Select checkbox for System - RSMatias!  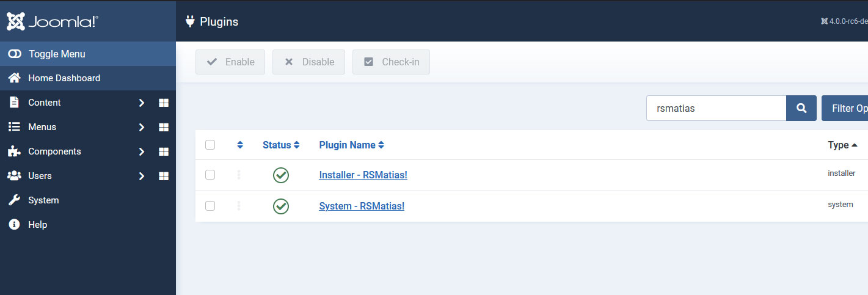[210, 206]
